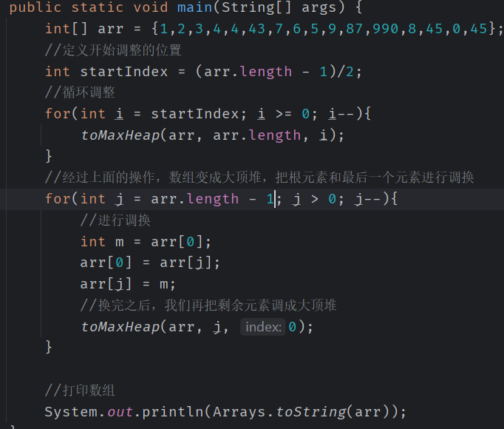Click the '/2' divisor in startIndex line
Viewport: 504px width, 429px height.
click(x=346, y=72)
